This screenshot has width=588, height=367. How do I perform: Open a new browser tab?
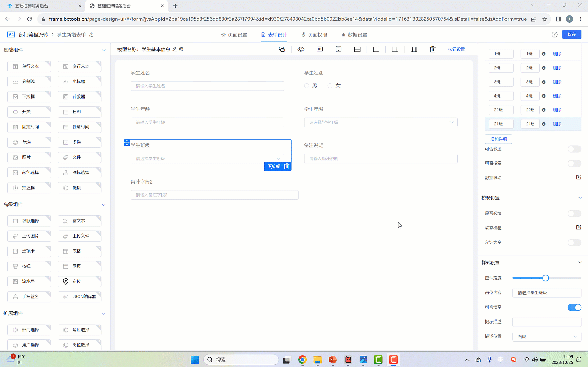point(175,6)
